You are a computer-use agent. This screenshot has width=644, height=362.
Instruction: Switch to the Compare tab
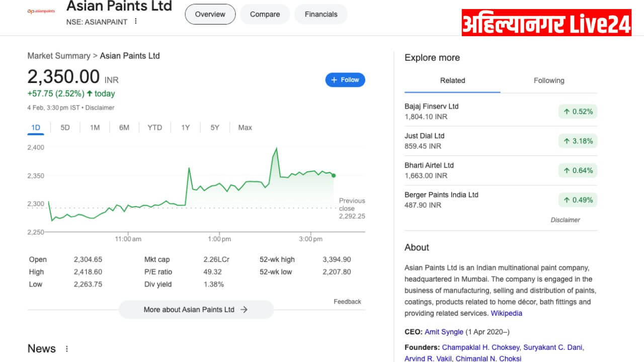pos(265,14)
